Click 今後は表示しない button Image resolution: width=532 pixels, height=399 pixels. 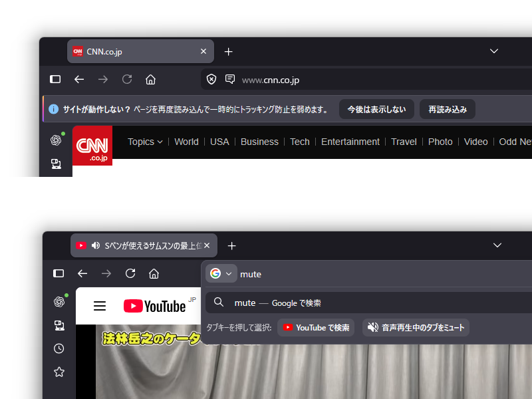[x=376, y=109]
